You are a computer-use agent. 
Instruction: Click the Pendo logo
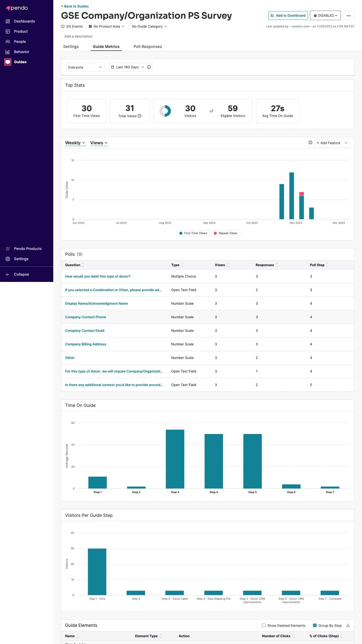[16, 8]
